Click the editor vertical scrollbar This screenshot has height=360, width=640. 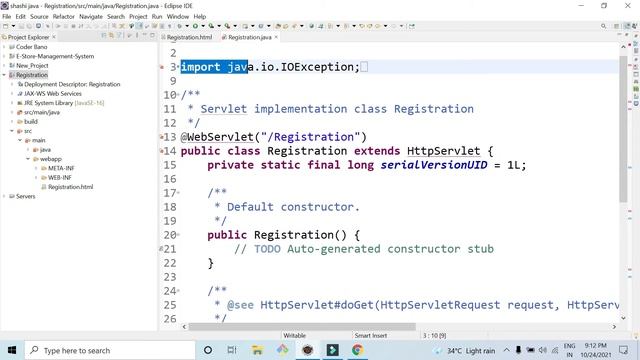[x=623, y=129]
